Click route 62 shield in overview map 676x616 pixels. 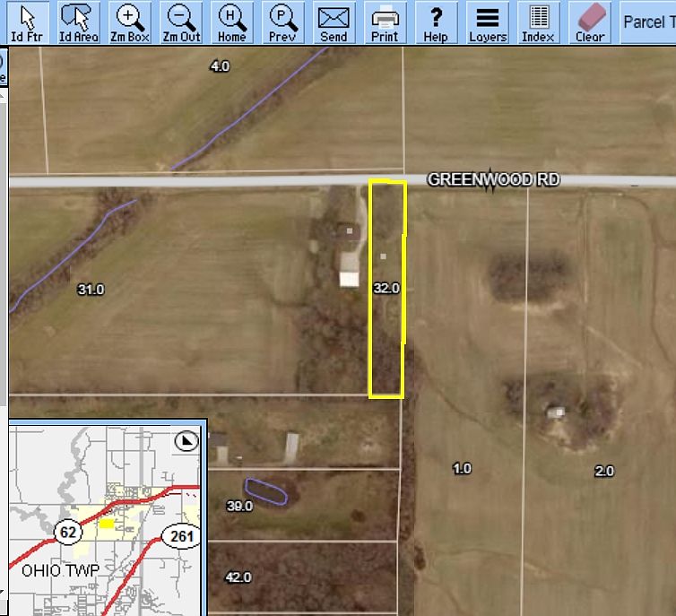[67, 533]
